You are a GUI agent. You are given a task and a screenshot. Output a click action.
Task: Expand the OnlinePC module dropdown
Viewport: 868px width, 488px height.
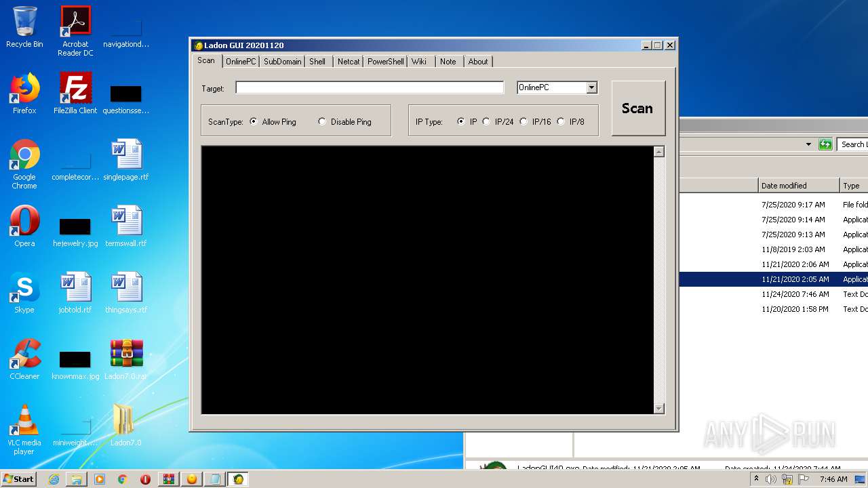click(x=592, y=87)
